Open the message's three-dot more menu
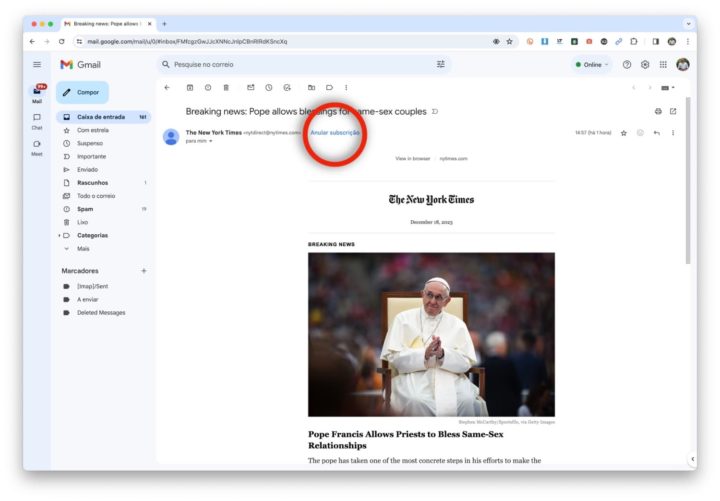 (x=673, y=133)
